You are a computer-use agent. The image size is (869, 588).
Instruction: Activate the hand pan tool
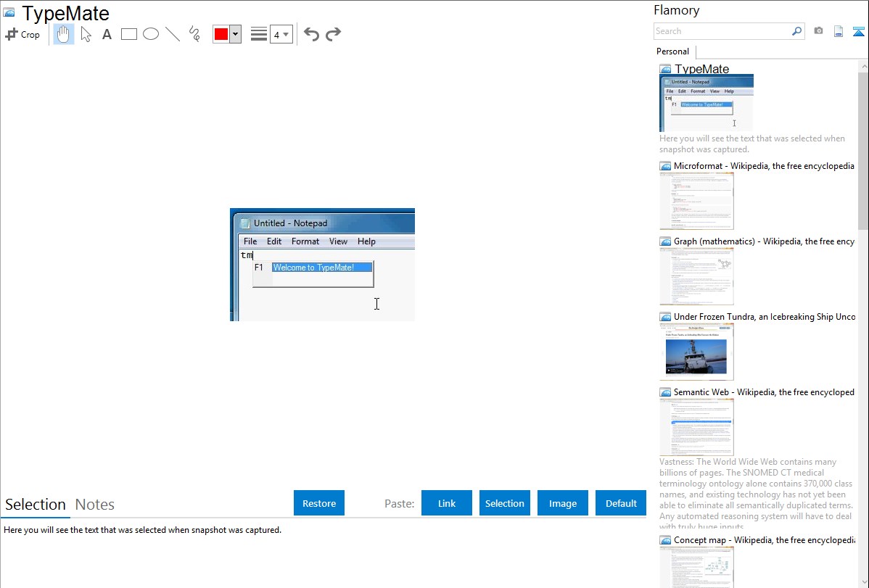click(64, 34)
